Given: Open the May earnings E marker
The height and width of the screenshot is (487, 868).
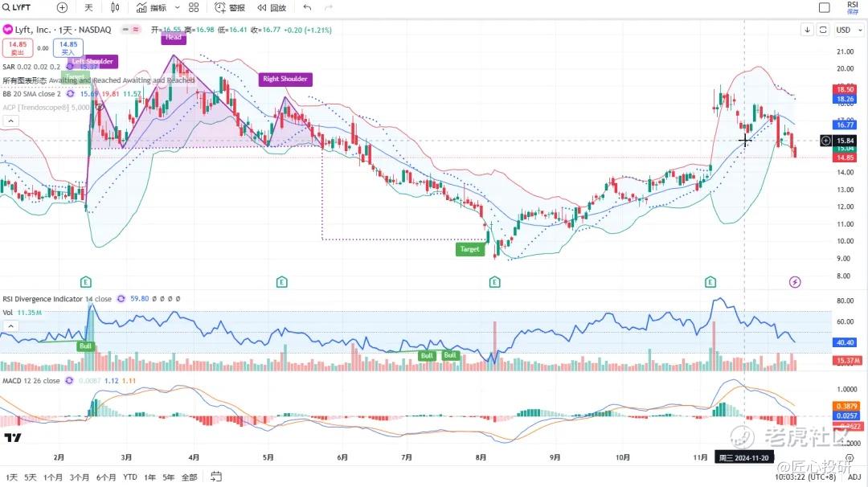Looking at the screenshot, I should tap(281, 282).
